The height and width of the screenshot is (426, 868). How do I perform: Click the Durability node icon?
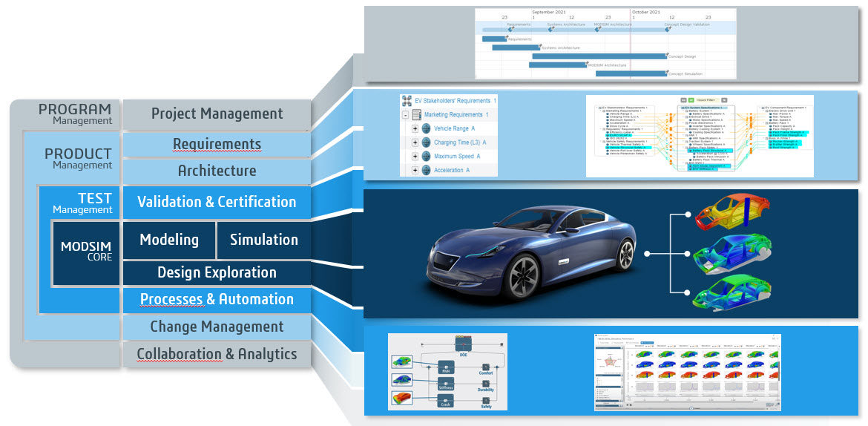point(486,384)
